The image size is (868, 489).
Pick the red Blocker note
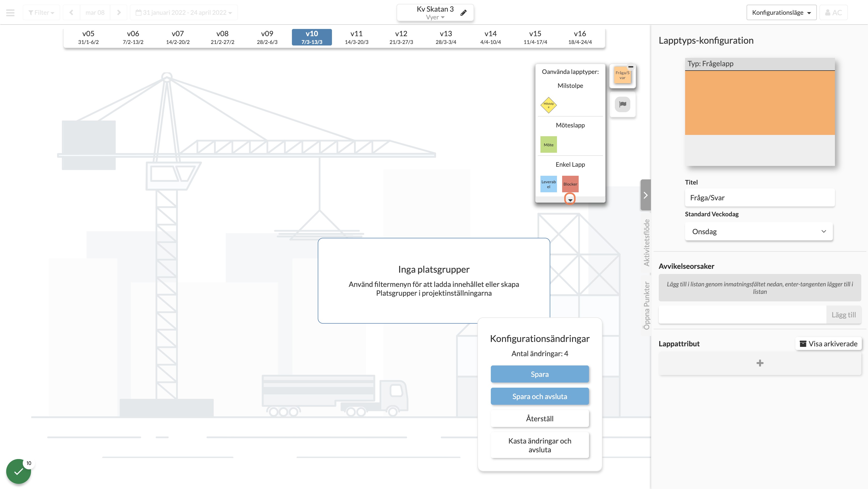(570, 184)
